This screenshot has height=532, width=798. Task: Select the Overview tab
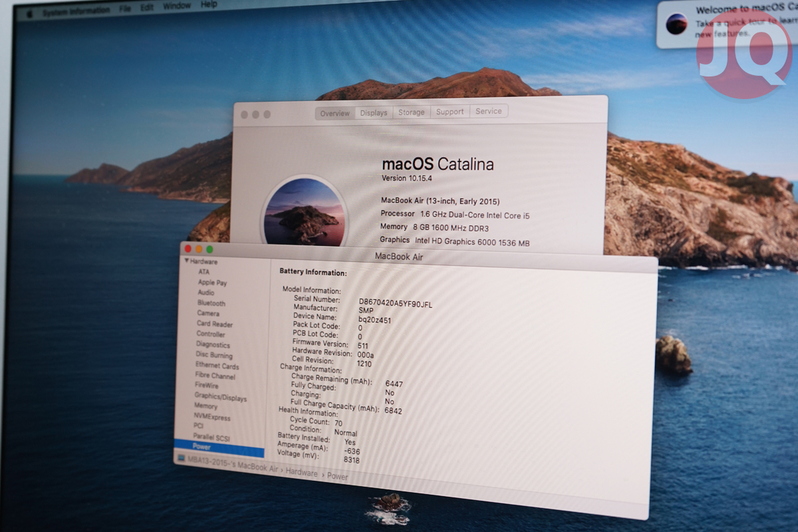334,113
